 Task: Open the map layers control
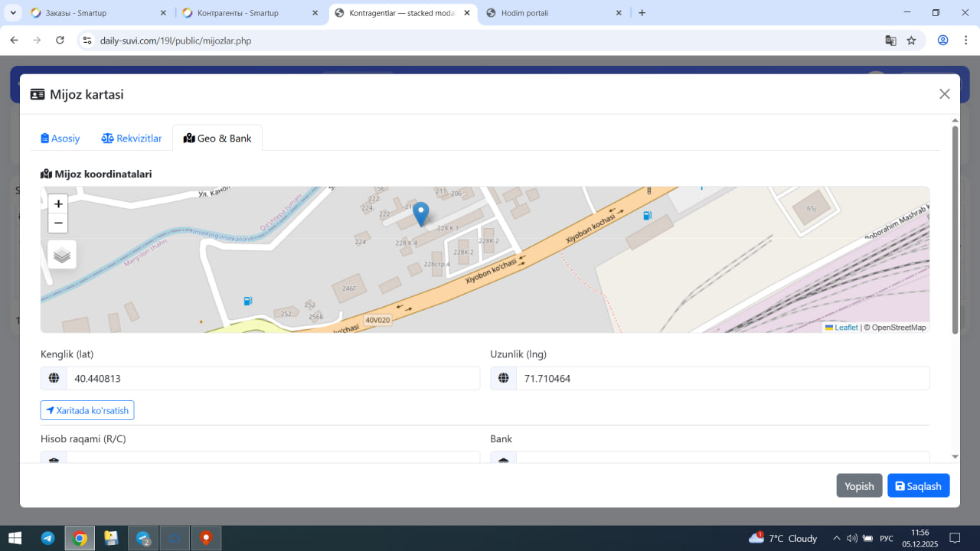coord(62,255)
